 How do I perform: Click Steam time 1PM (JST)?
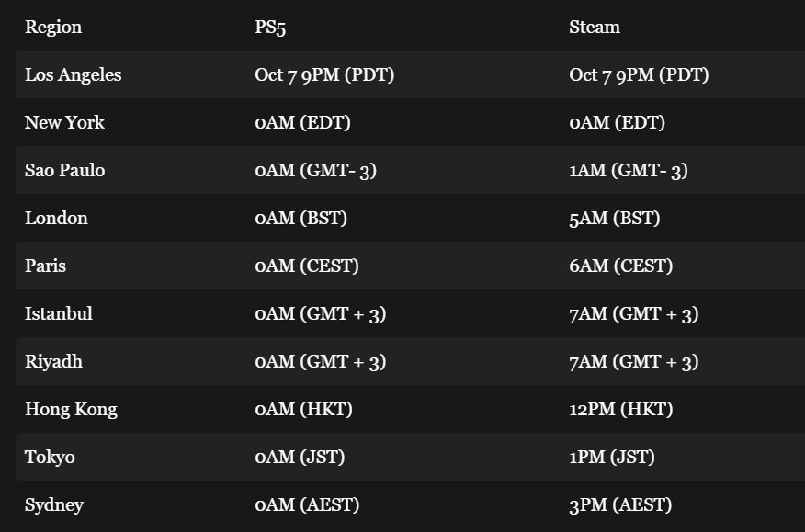click(x=612, y=457)
